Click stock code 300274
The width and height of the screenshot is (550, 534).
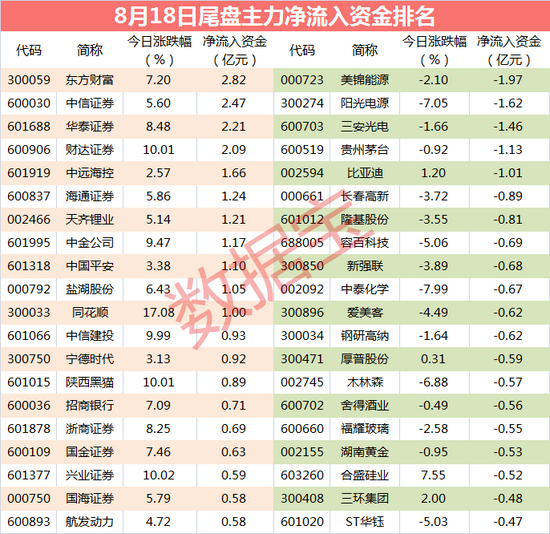coord(302,103)
